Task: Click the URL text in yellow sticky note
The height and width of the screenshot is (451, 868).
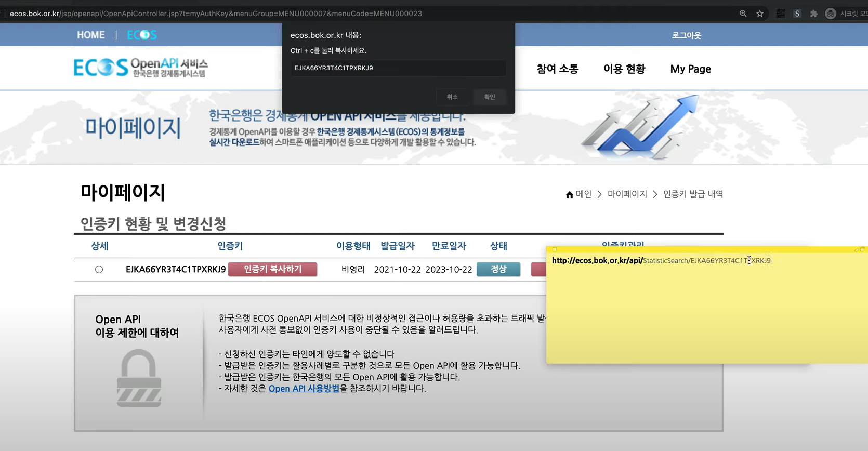Action: click(661, 260)
